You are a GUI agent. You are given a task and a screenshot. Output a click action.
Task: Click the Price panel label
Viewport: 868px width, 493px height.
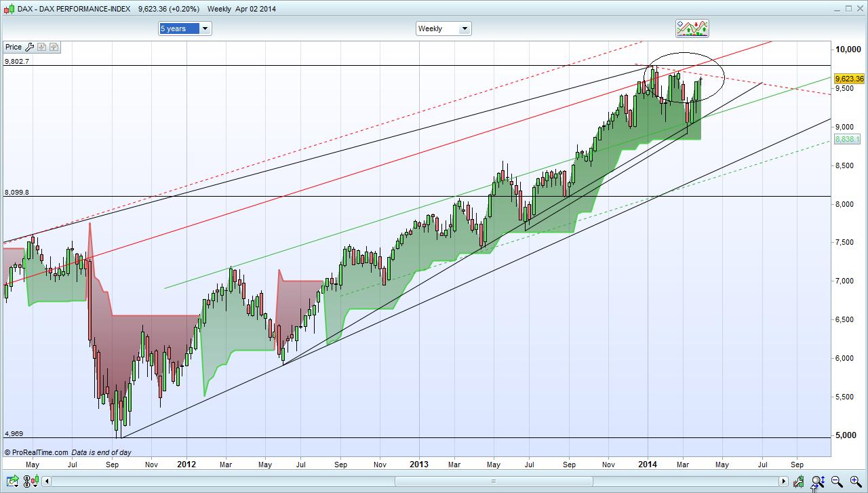pos(14,47)
